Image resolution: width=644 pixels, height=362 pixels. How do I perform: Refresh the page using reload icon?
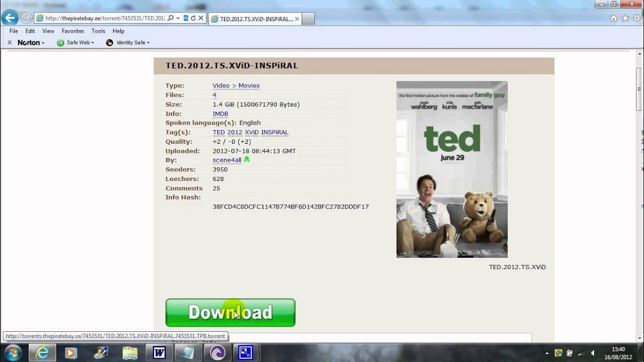193,18
